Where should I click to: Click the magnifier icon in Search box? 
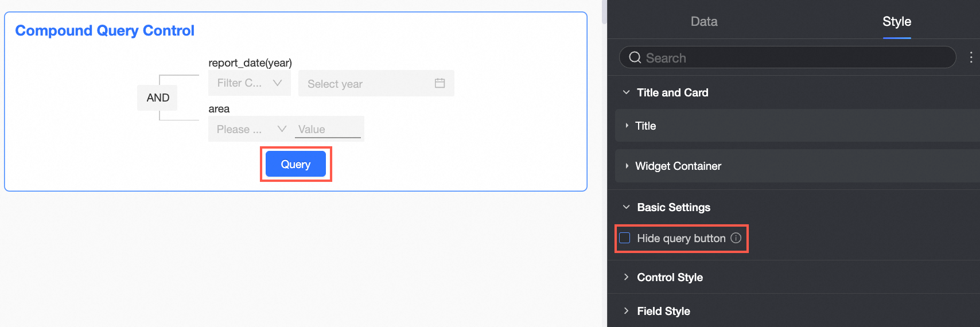pyautogui.click(x=635, y=57)
